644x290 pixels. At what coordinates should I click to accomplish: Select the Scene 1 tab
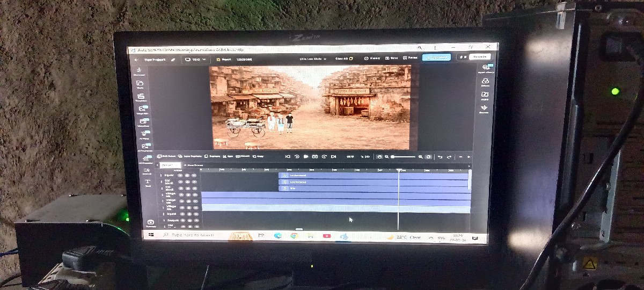[168, 165]
